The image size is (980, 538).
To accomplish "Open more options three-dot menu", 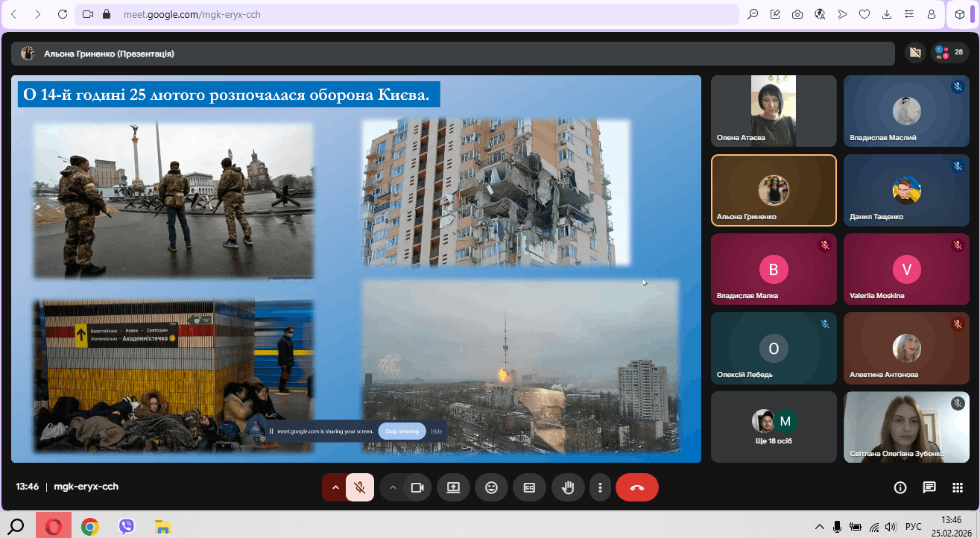I will [600, 487].
